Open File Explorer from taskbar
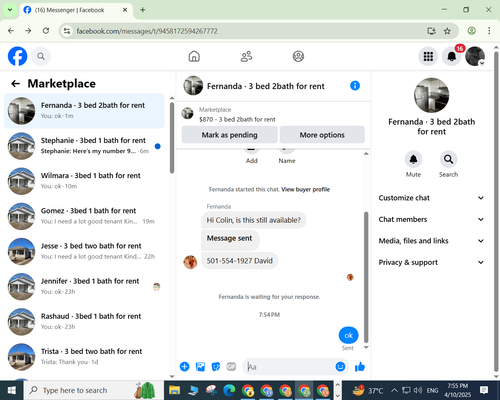Viewport: 500px width, 400px height. [x=174, y=390]
